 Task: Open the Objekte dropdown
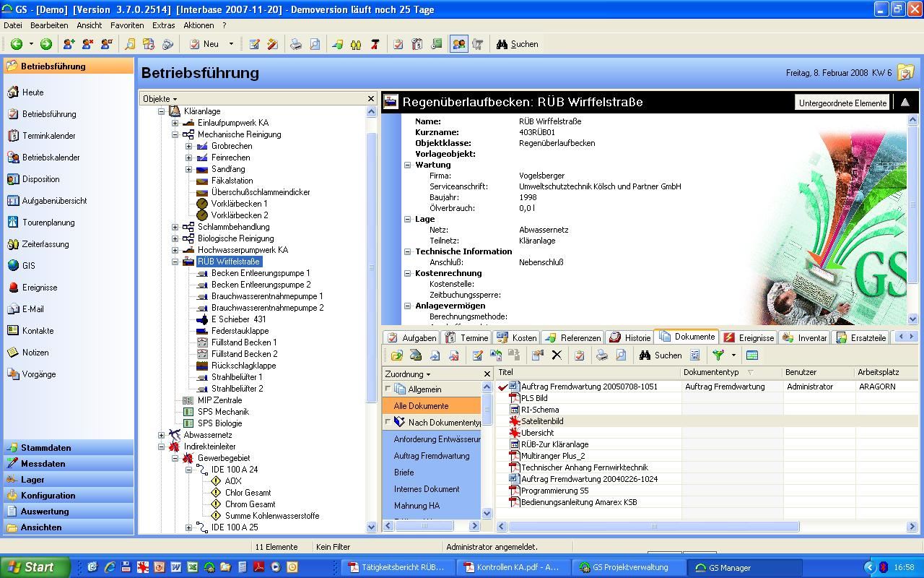tap(160, 99)
